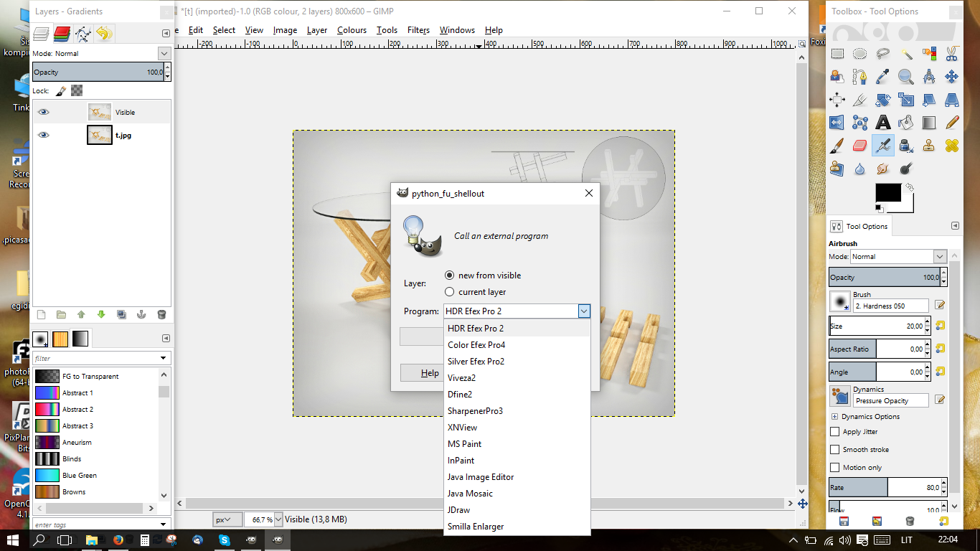Select the Smudge tool
This screenshot has width=980, height=551.
[883, 169]
